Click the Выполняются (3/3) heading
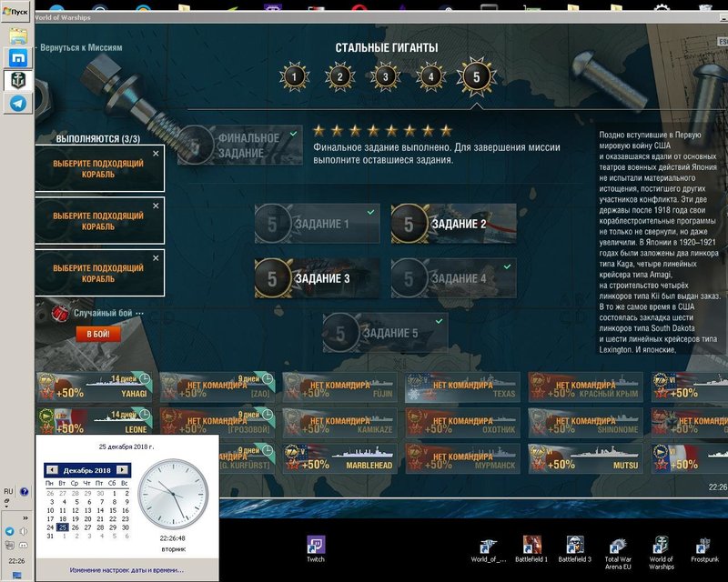The width and height of the screenshot is (728, 582). pos(98,138)
